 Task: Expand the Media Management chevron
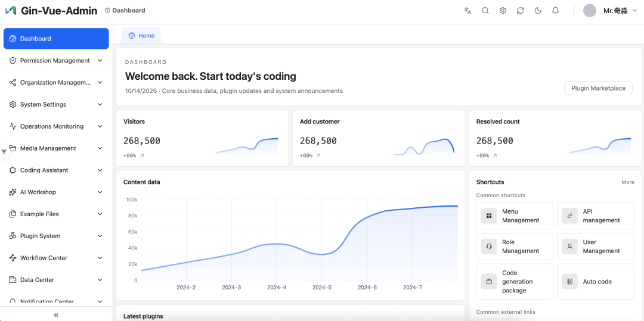(x=100, y=148)
